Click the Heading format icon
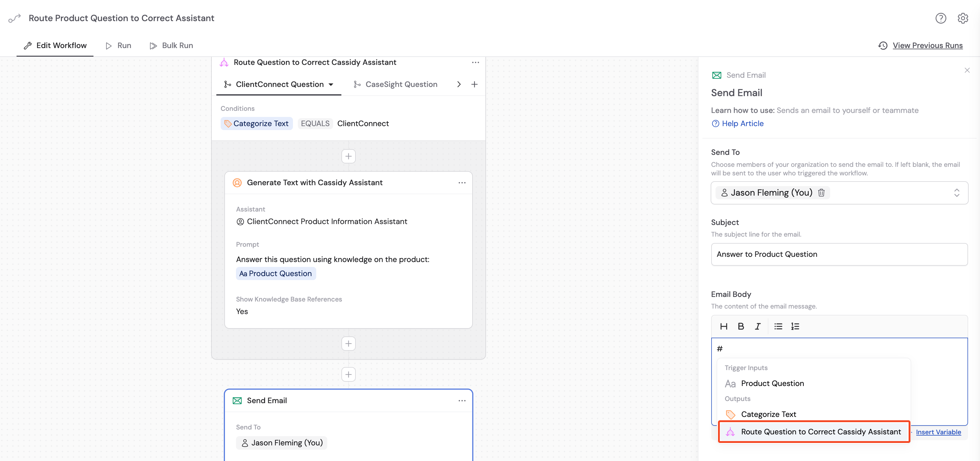The height and width of the screenshot is (461, 980). (723, 326)
